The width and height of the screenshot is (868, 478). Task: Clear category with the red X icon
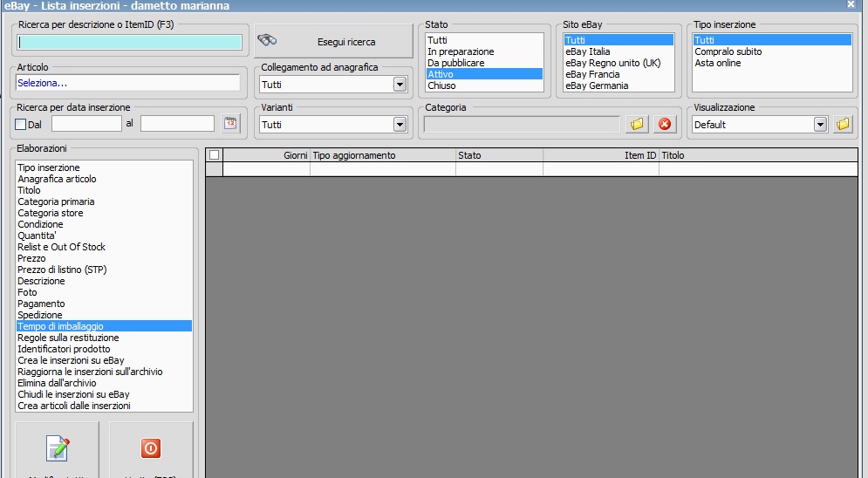[x=665, y=124]
